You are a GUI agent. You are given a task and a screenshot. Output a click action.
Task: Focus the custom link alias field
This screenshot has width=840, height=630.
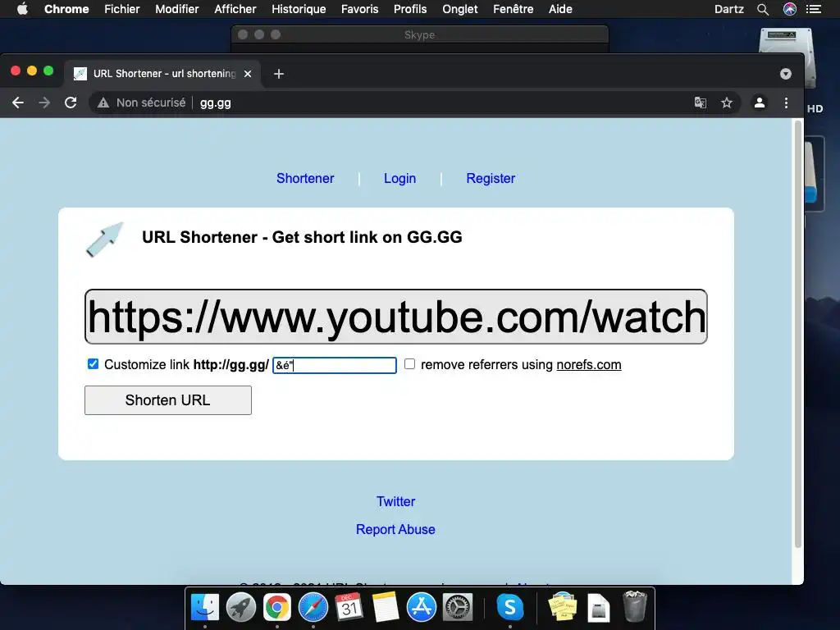coord(335,365)
